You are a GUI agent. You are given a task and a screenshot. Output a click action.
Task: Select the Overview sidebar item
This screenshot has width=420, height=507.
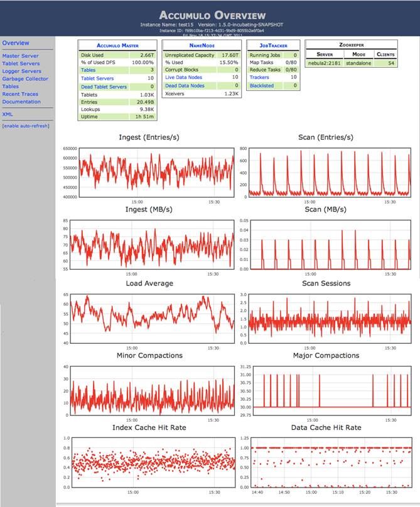(x=16, y=43)
